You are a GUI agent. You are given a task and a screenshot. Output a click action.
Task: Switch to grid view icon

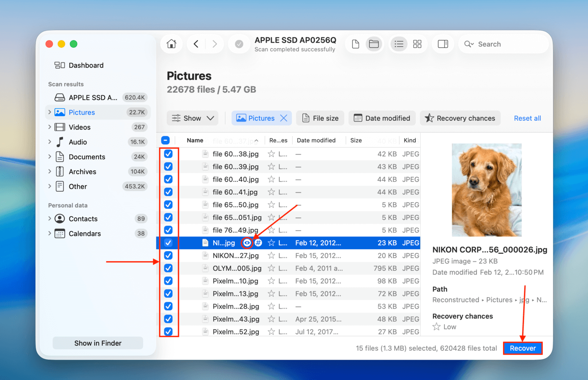click(417, 43)
